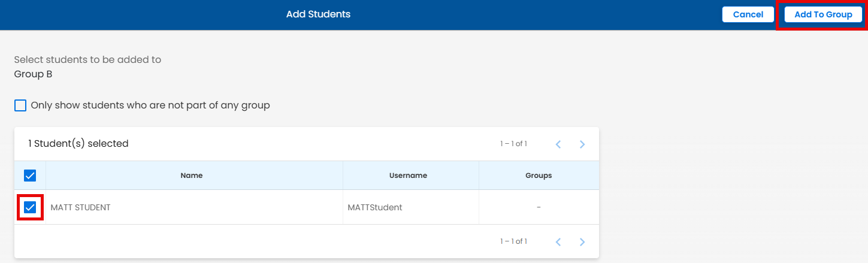Click the Groups cell dash for MATT STUDENT
The height and width of the screenshot is (263, 868).
[539, 207]
